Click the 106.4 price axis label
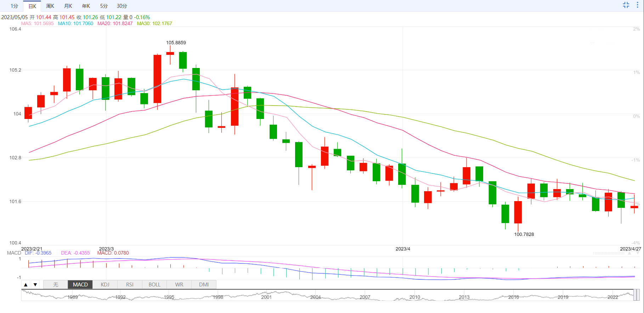 tap(15, 29)
